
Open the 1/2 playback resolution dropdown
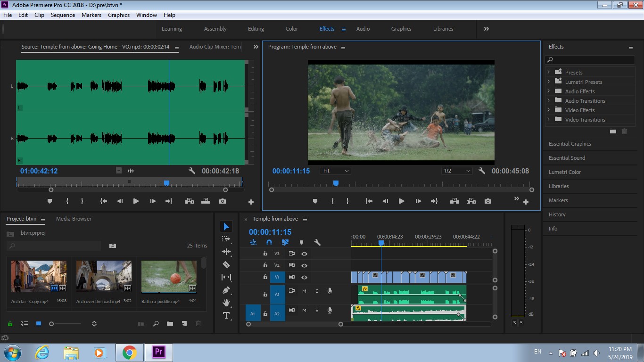click(x=457, y=171)
